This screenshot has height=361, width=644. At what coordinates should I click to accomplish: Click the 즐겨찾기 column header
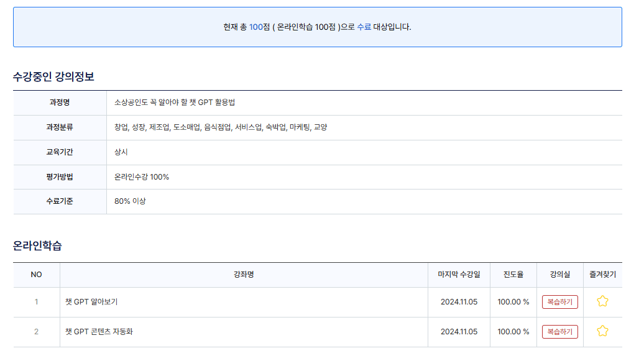602,275
